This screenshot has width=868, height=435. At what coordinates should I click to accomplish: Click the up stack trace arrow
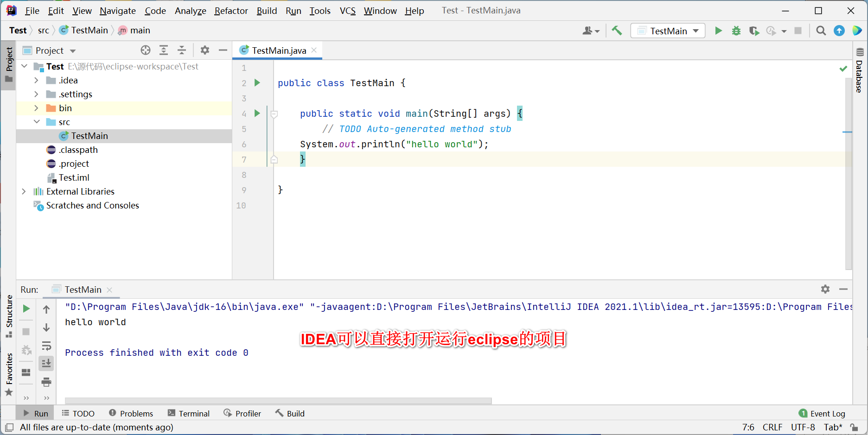click(46, 309)
